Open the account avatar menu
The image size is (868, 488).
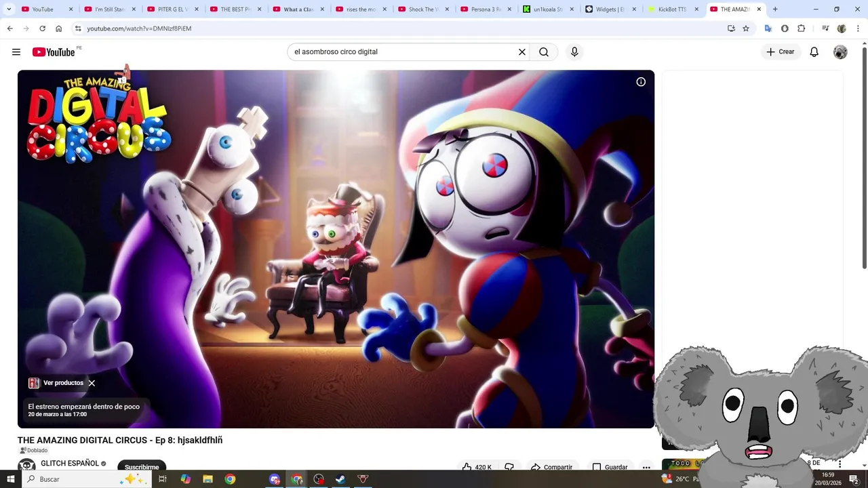840,52
